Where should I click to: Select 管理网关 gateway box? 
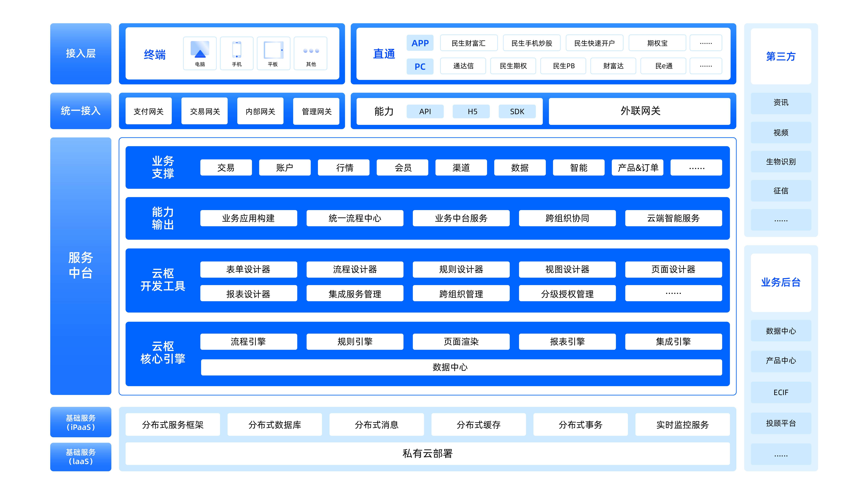click(316, 111)
